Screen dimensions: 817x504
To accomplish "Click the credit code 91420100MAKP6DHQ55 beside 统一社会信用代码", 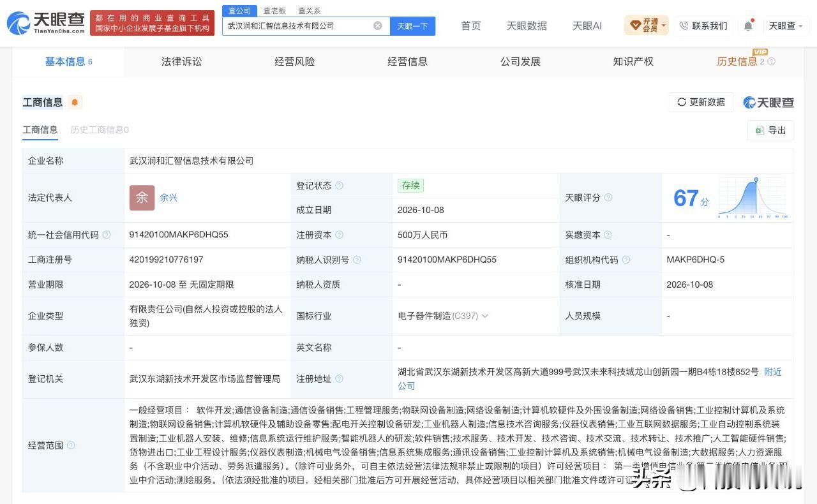I will [179, 235].
